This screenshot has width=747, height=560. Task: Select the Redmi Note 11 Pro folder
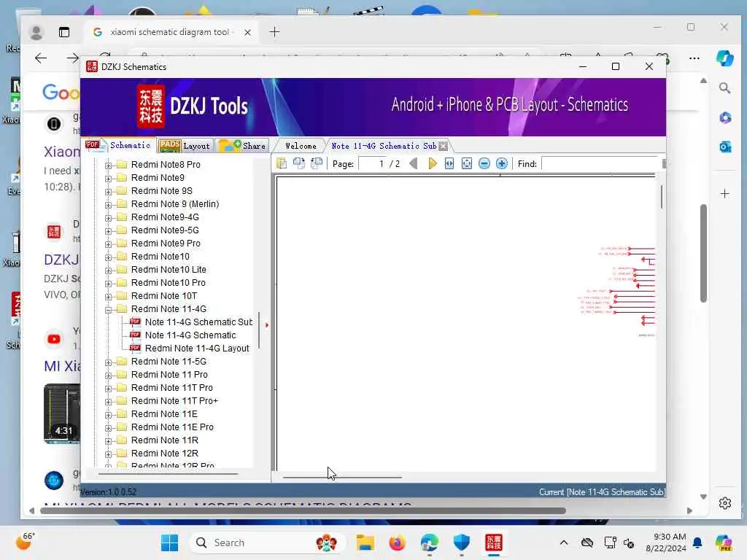(169, 375)
